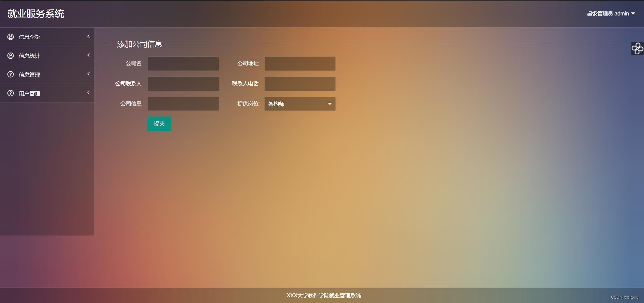Viewport: 644px width, 303px height.
Task: Open 用户管理 in the sidebar
Action: click(x=47, y=93)
